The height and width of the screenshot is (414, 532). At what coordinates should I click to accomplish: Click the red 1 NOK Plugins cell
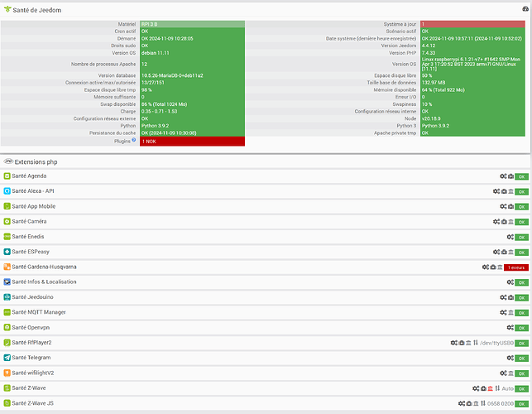coord(192,142)
